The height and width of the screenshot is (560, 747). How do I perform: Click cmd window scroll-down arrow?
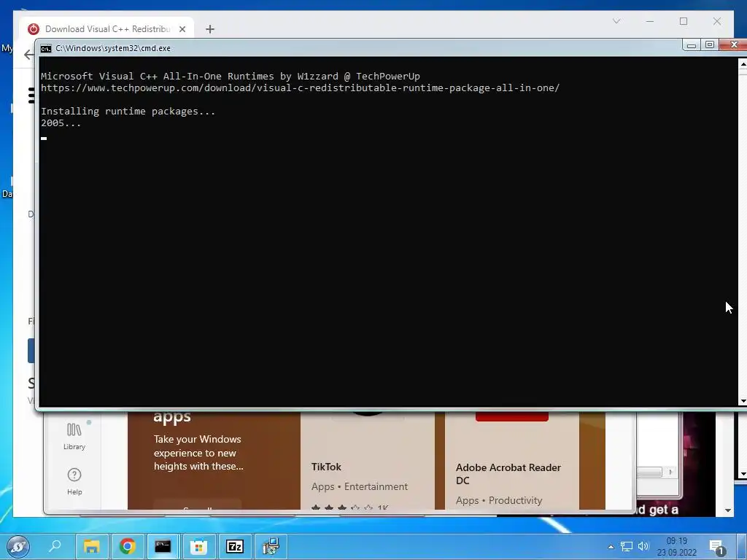click(743, 402)
